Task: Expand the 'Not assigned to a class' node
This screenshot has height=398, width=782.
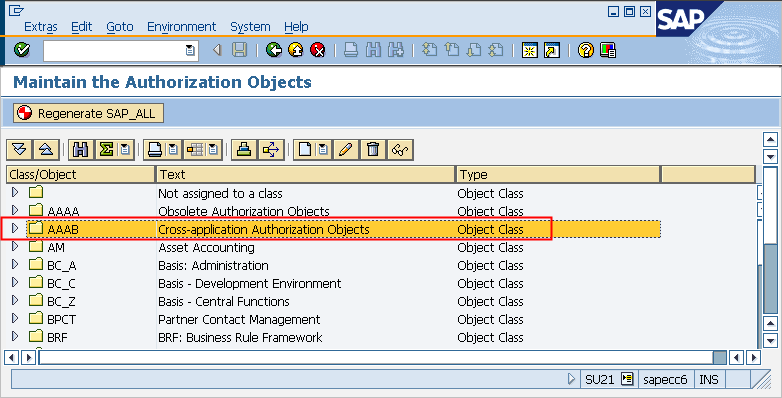Action: 15,192
